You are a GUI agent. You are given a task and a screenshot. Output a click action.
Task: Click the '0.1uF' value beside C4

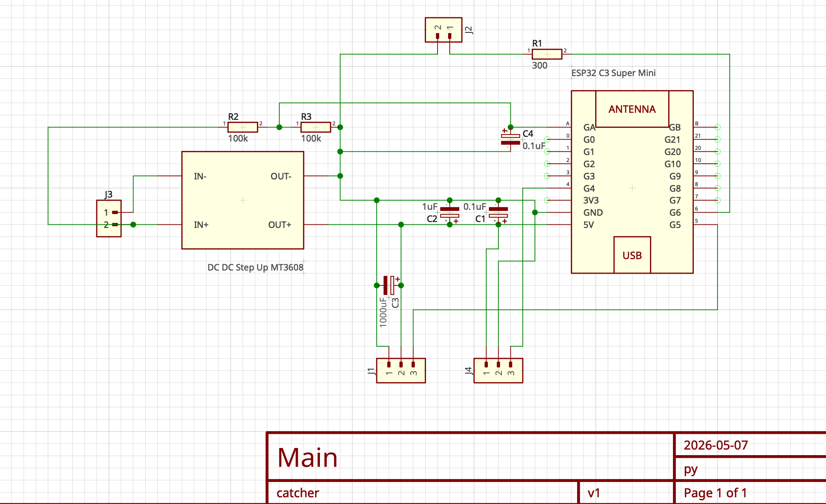tap(534, 146)
